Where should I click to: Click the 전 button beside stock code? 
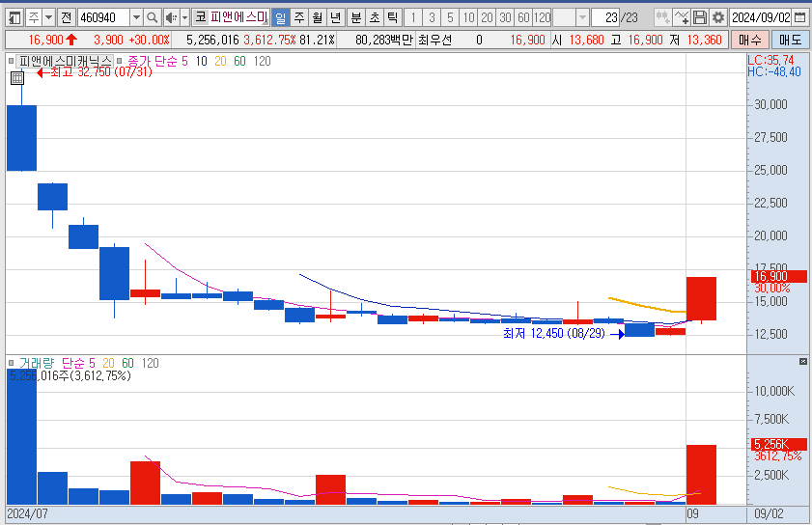coord(66,18)
